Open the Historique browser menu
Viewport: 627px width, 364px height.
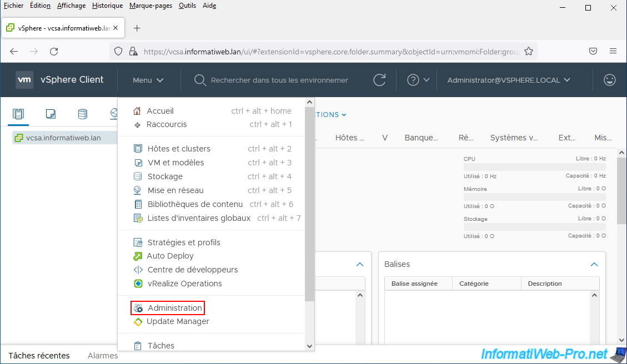tap(107, 6)
